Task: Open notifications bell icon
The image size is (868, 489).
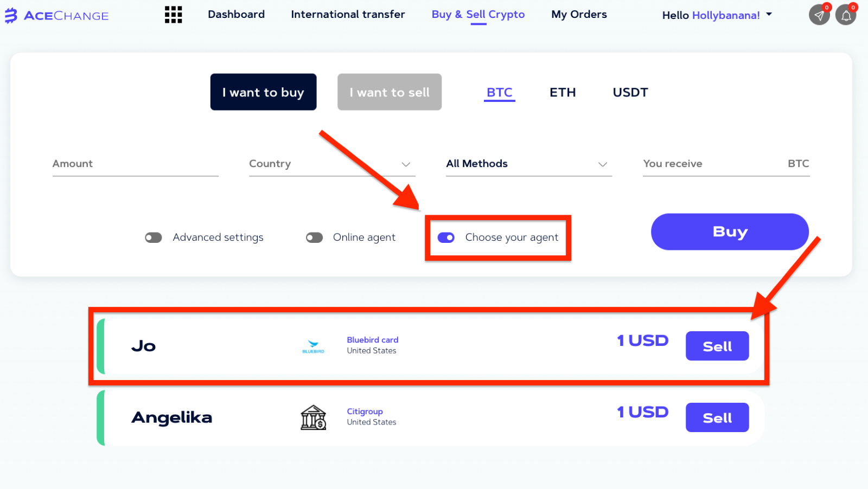Action: 846,15
